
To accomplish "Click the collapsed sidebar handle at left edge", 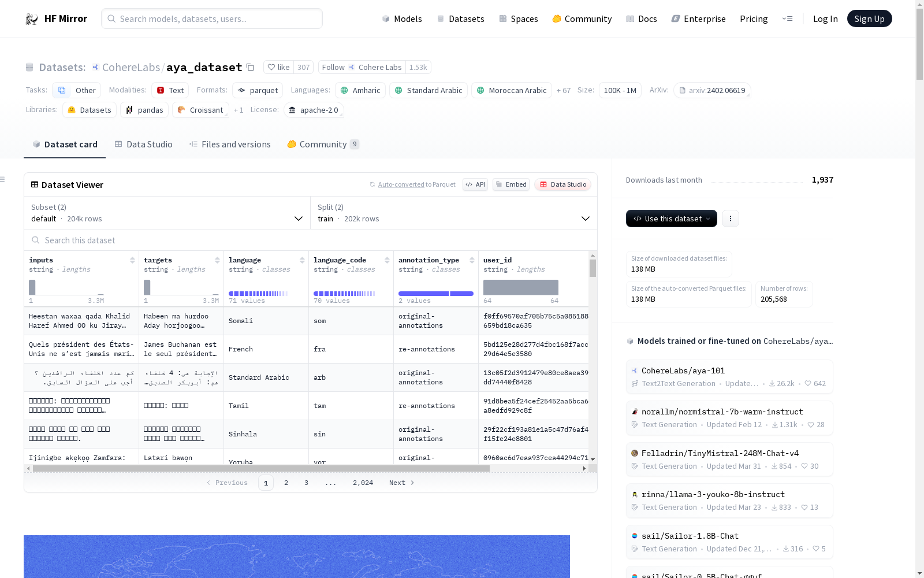I will (x=3, y=179).
